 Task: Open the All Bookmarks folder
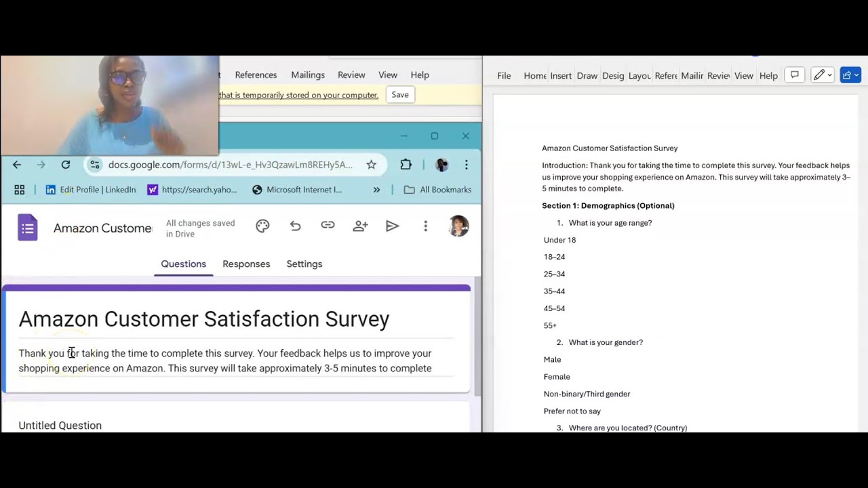[437, 190]
